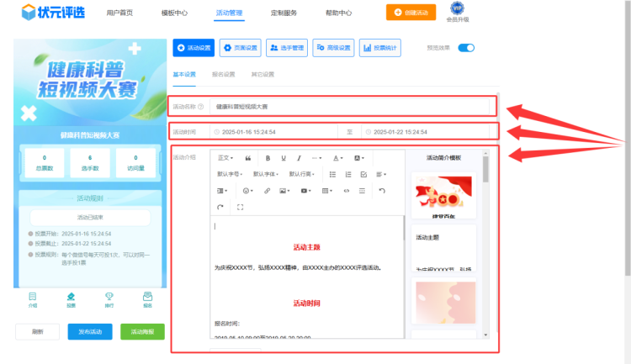Open the font color picker dropdown
Viewport: 631px width, 364px height.
337,158
